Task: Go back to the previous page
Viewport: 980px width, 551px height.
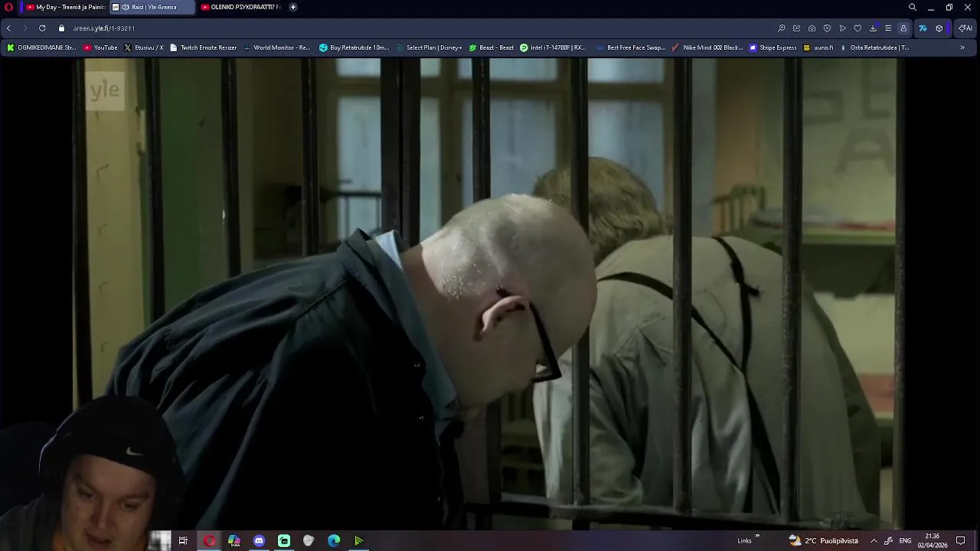Action: pos(8,28)
